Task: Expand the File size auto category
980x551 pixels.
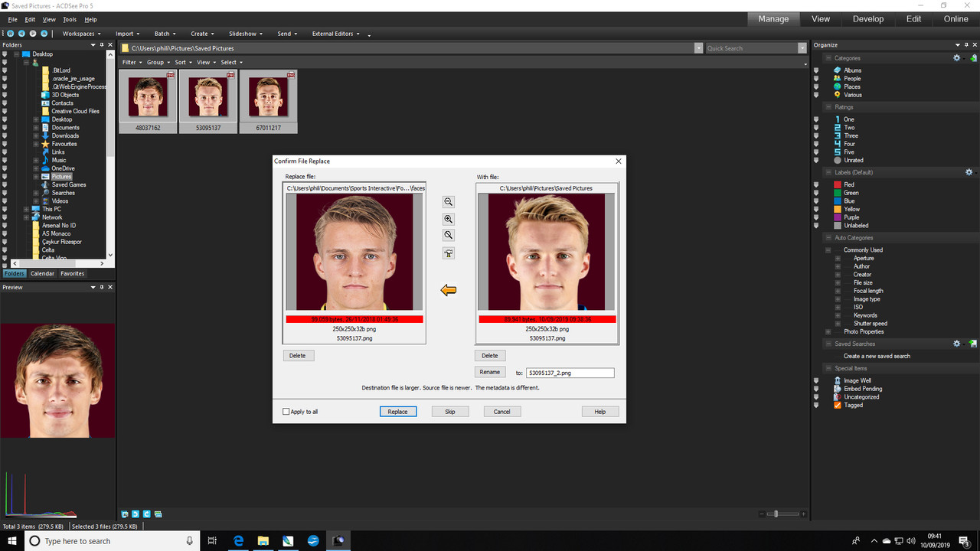Action: [838, 282]
